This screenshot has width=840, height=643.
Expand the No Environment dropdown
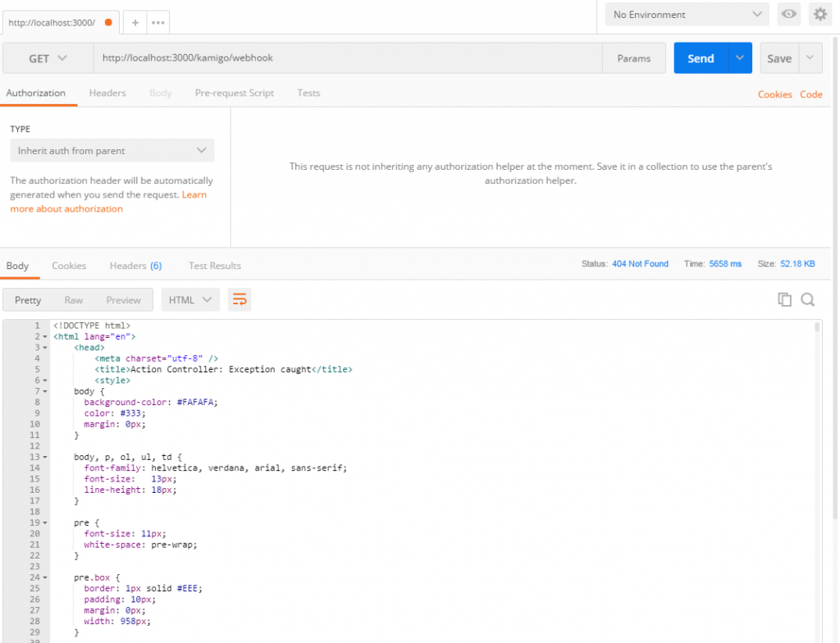tap(687, 15)
